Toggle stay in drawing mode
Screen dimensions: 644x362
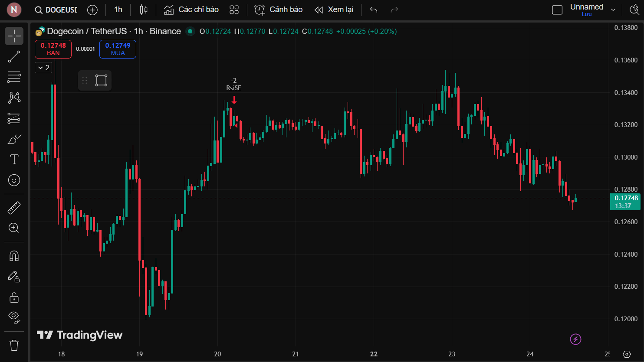(x=14, y=277)
